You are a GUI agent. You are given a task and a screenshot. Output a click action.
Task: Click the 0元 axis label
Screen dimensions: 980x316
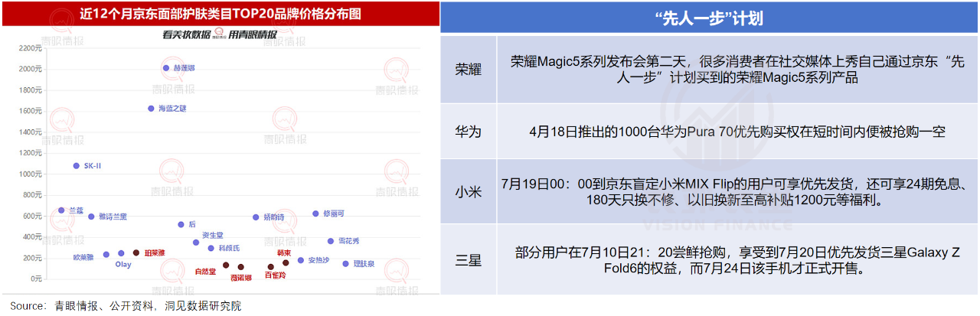[36, 279]
